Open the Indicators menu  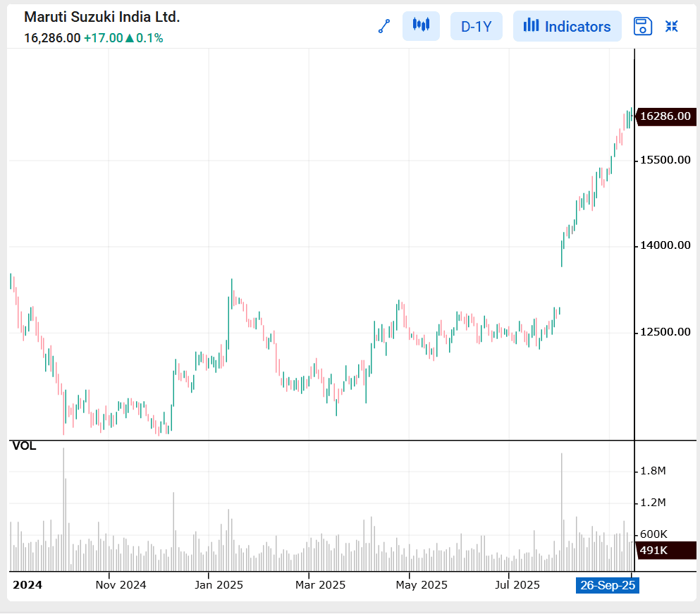(567, 26)
